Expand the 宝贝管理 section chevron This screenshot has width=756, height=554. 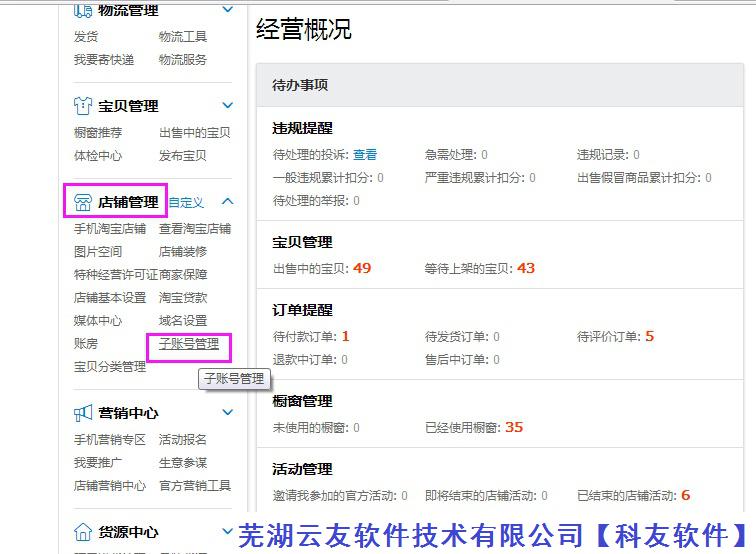point(228,105)
